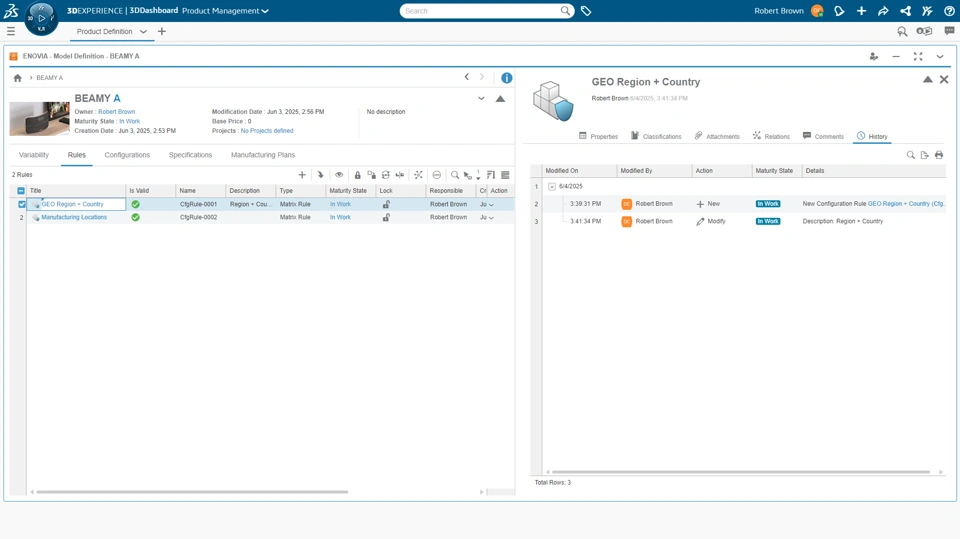This screenshot has width=960, height=539.
Task: Click the unlock icon in the GEO Region + Country row
Action: tap(386, 204)
